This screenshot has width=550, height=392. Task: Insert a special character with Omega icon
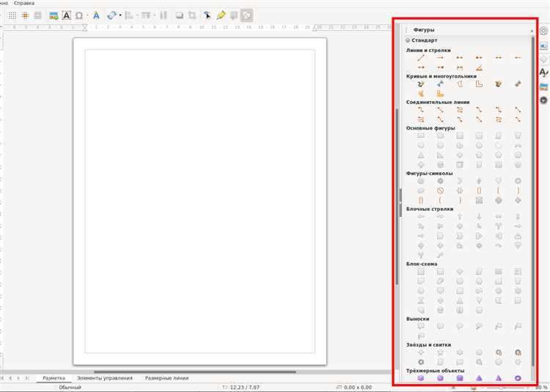tap(79, 15)
